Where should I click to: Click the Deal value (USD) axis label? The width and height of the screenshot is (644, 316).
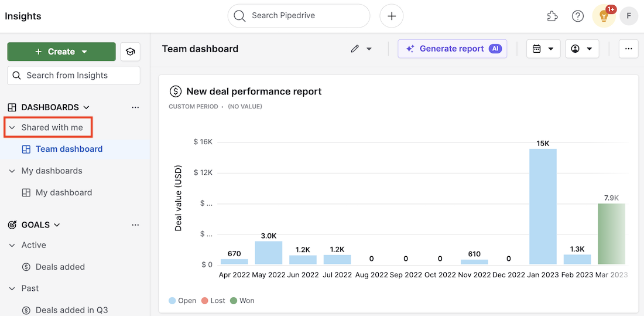178,198
